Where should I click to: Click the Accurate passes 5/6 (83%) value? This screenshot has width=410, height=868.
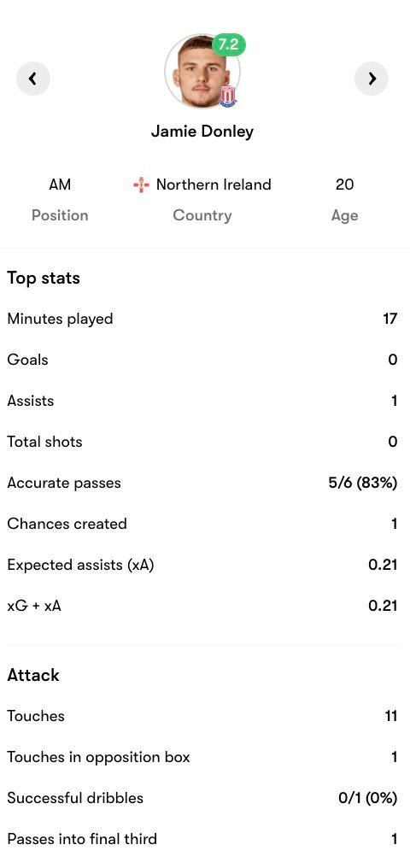[363, 483]
